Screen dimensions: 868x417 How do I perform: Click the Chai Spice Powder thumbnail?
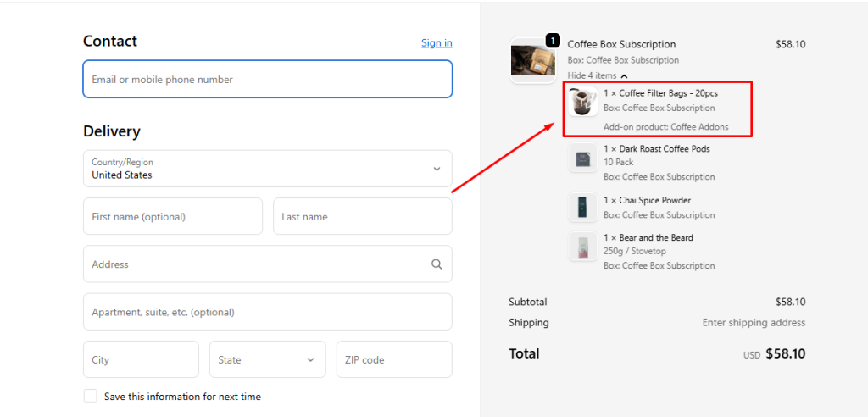(582, 207)
